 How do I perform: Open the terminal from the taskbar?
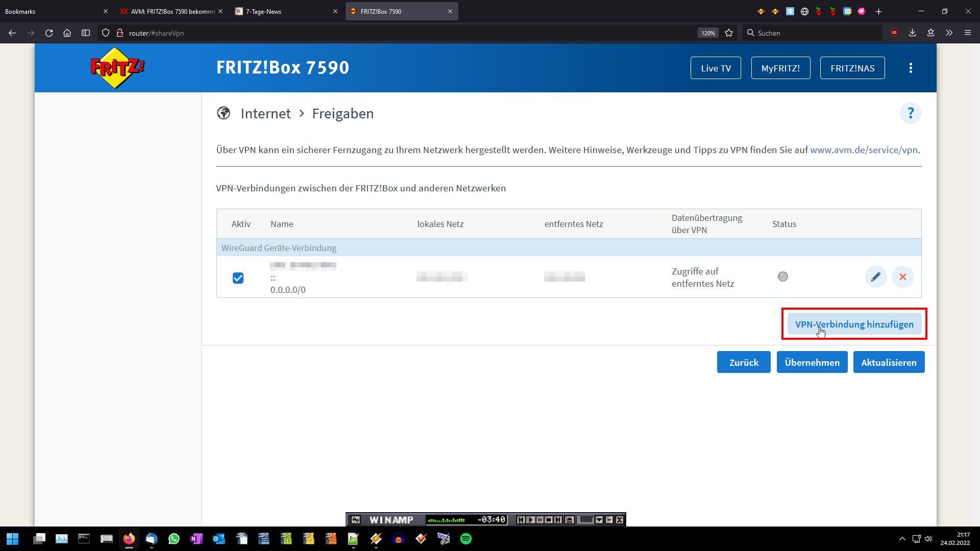pyautogui.click(x=84, y=539)
